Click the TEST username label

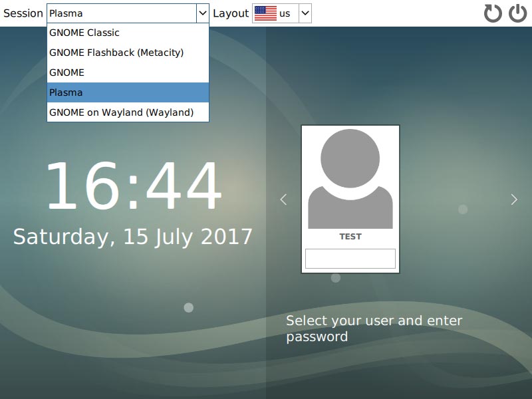coord(350,237)
